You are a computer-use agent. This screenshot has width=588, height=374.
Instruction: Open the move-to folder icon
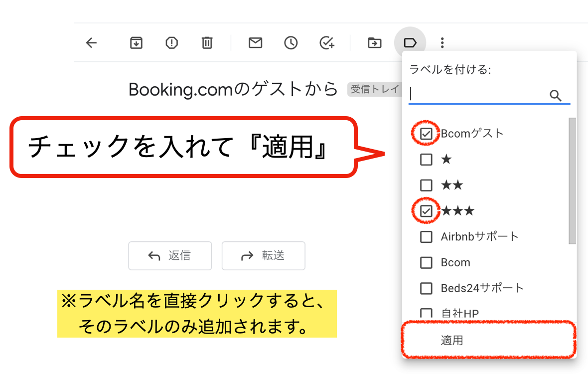point(374,43)
